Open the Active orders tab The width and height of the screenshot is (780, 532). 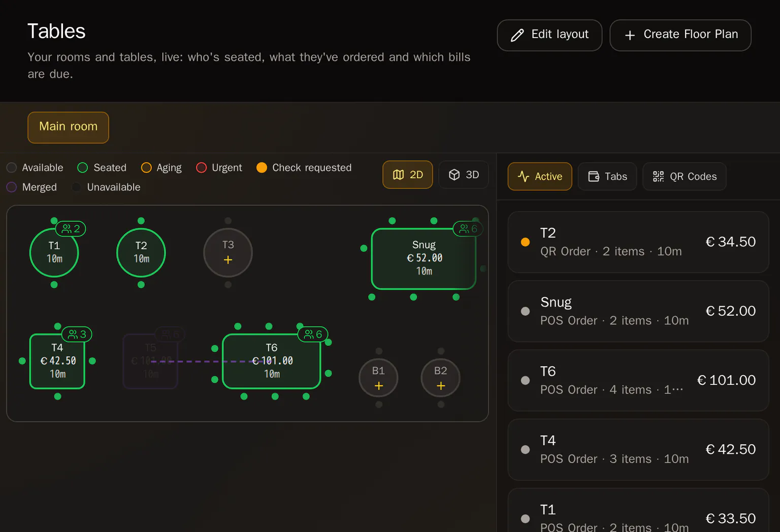pyautogui.click(x=540, y=176)
